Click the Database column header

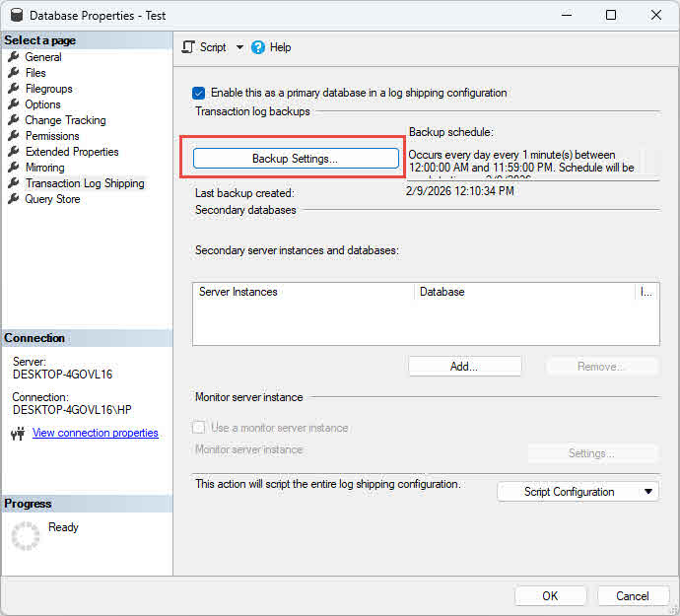pyautogui.click(x=524, y=292)
